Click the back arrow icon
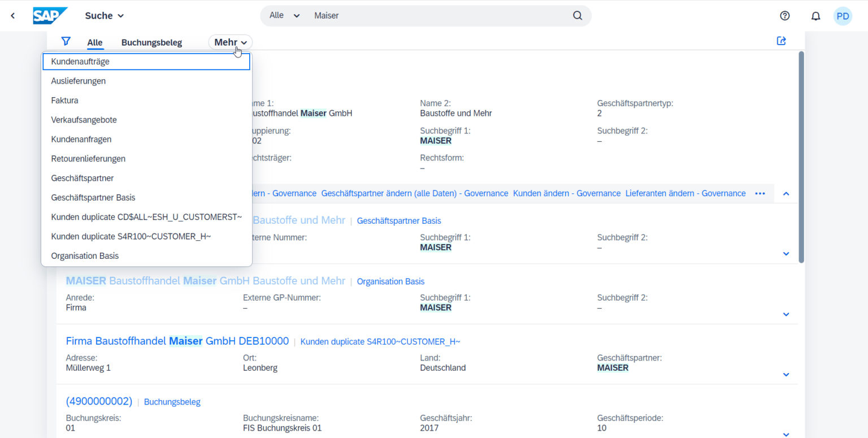This screenshot has width=868, height=438. (13, 16)
